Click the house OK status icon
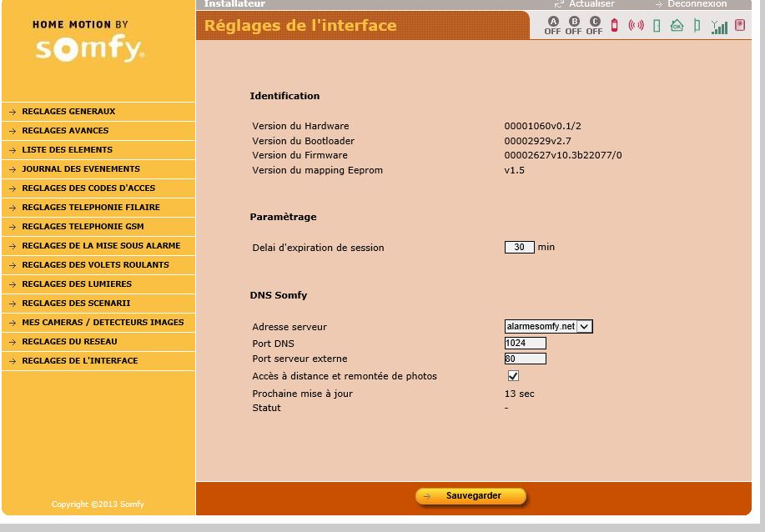Image resolution: width=765 pixels, height=532 pixels. point(677,26)
